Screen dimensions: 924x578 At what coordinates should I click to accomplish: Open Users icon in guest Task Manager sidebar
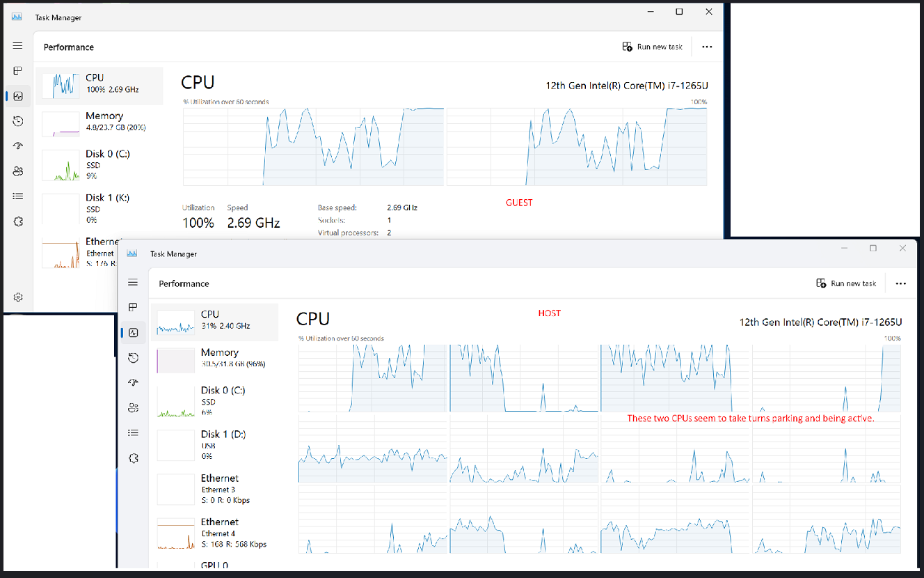(x=18, y=171)
